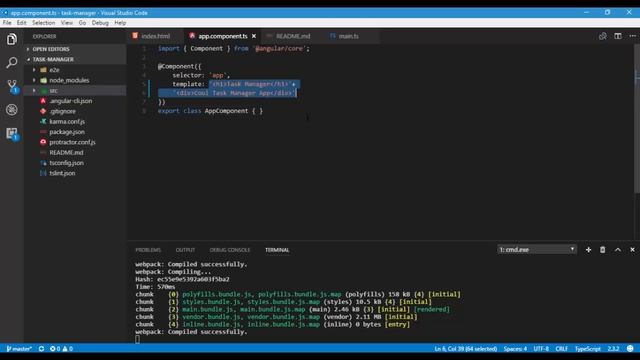Viewport: 640px width, 360px height.
Task: Open the Extensions view in activity bar
Action: click(x=12, y=133)
